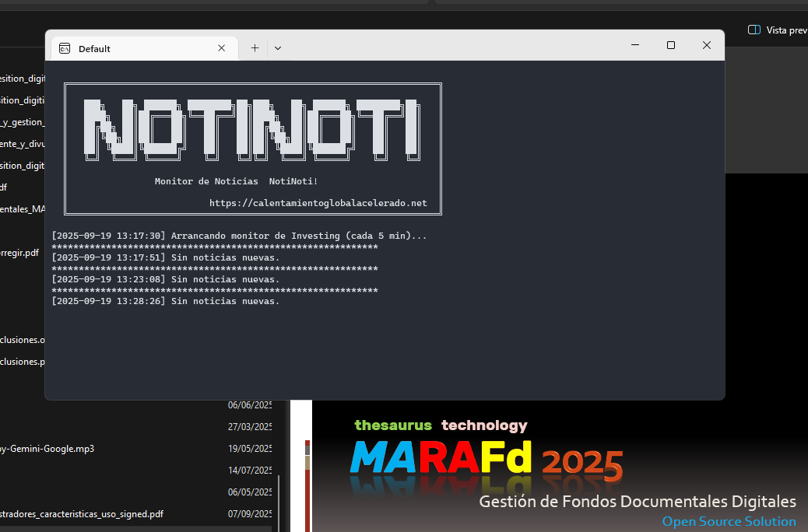Maximize the terminal window

pyautogui.click(x=671, y=45)
